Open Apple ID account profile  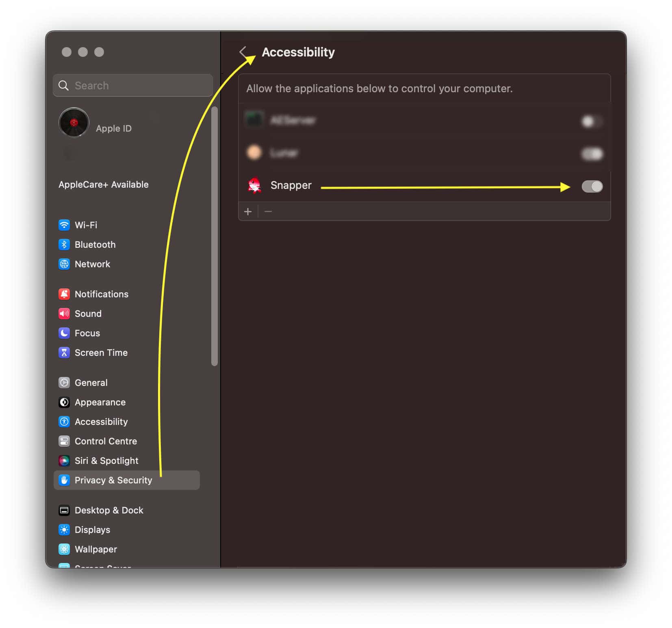(95, 123)
